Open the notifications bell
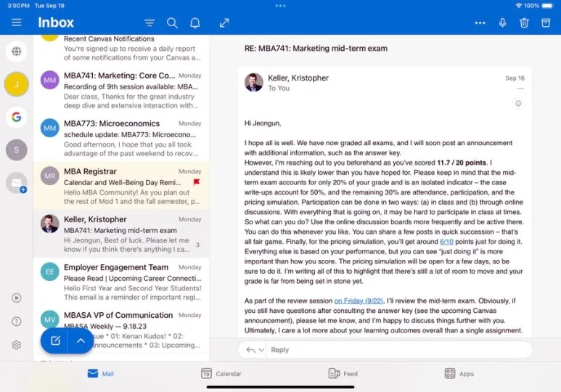 tap(195, 23)
